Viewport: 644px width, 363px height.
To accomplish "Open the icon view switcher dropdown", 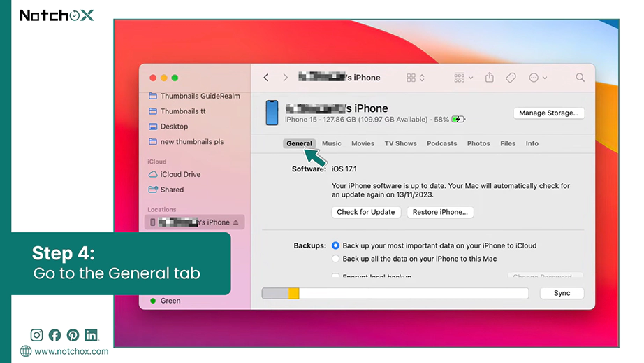I will 415,78.
